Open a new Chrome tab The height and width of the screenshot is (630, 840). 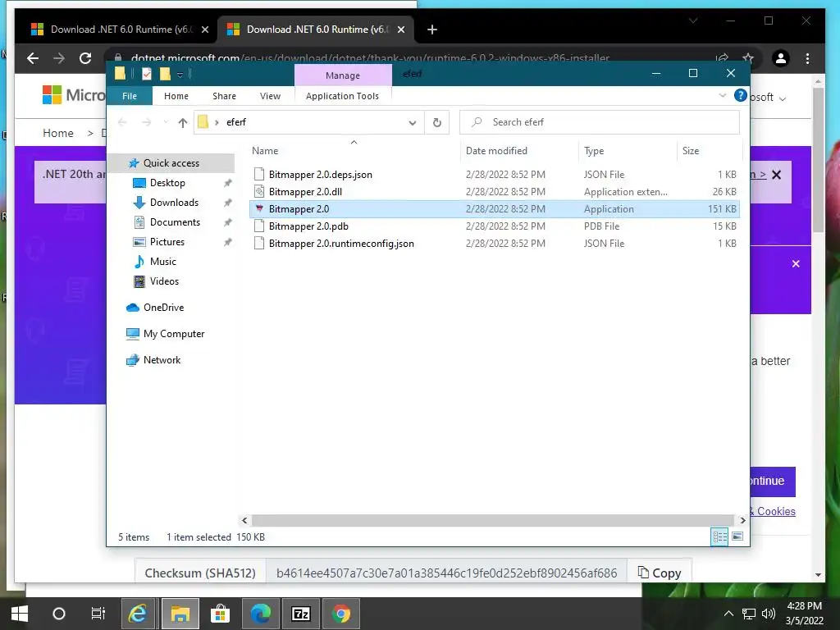pyautogui.click(x=432, y=30)
